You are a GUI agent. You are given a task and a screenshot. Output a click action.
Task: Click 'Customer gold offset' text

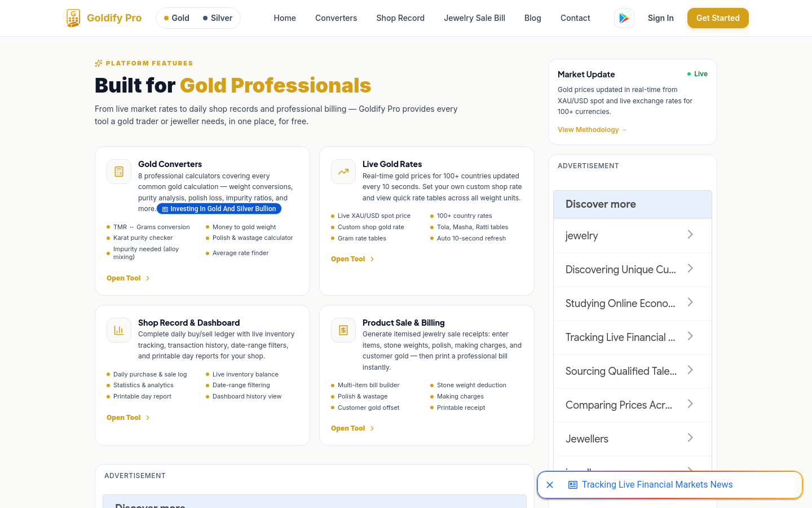pos(368,408)
